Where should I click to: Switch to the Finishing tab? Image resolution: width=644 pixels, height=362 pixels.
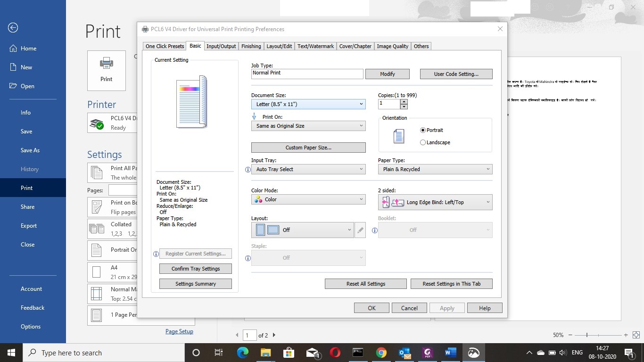(251, 46)
